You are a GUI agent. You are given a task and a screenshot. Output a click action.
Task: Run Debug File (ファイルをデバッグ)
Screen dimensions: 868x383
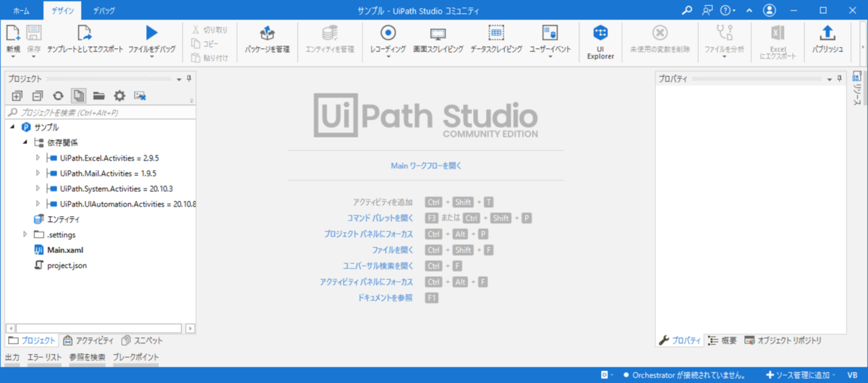pyautogui.click(x=151, y=41)
